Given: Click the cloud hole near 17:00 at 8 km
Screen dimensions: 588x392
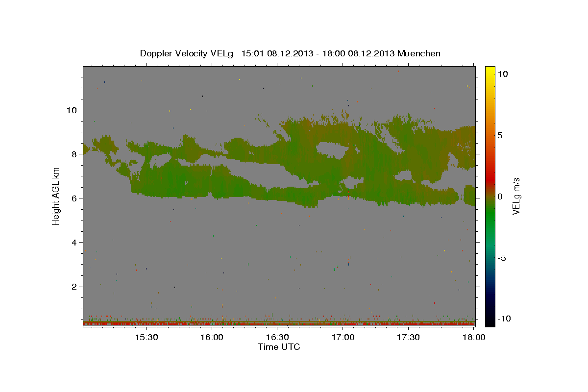Looking at the screenshot, I should point(333,149).
